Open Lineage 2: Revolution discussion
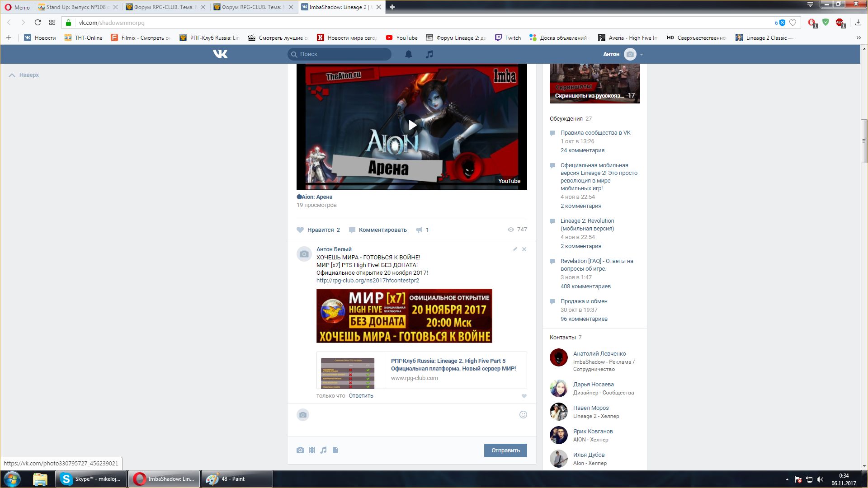Screen dimensions: 868x488 click(587, 225)
